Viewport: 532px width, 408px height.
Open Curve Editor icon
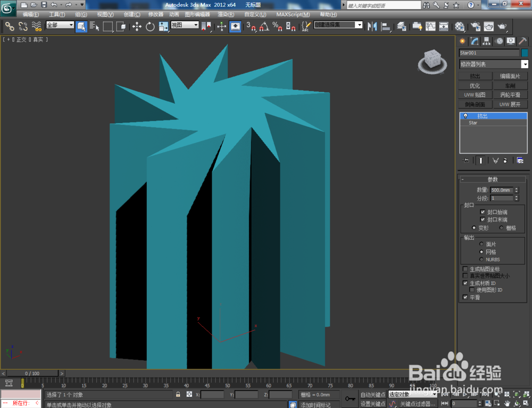point(430,27)
